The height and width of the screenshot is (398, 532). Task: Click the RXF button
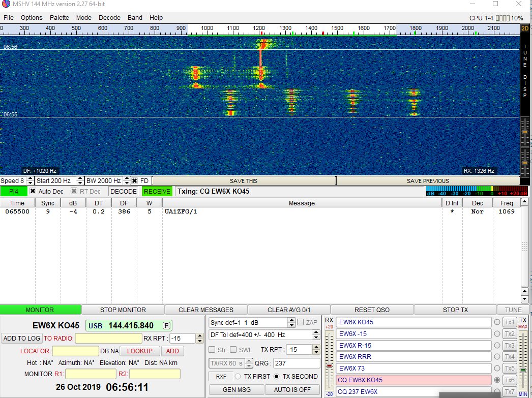tap(220, 377)
